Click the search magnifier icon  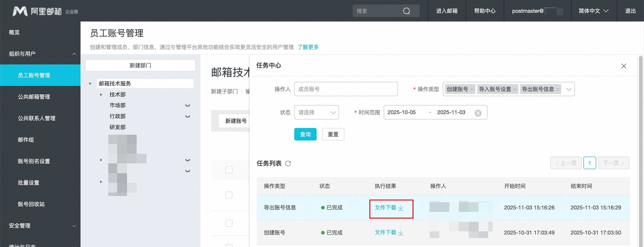[x=407, y=11]
